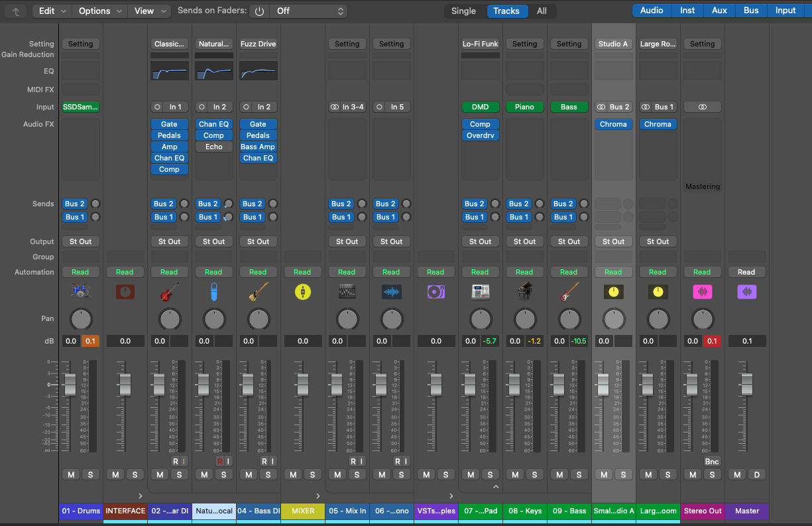Toggle the Aux channel filter
Image resolution: width=812 pixels, height=526 pixels.
coord(719,10)
